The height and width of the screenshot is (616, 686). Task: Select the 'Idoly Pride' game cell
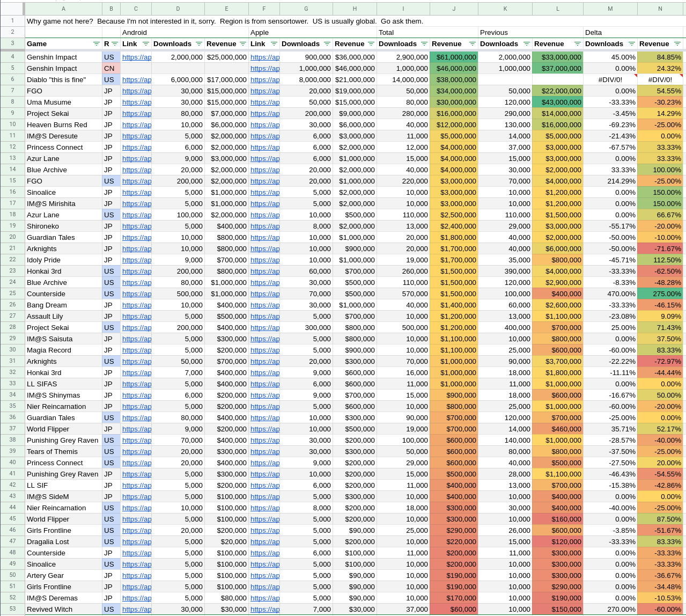click(x=63, y=260)
